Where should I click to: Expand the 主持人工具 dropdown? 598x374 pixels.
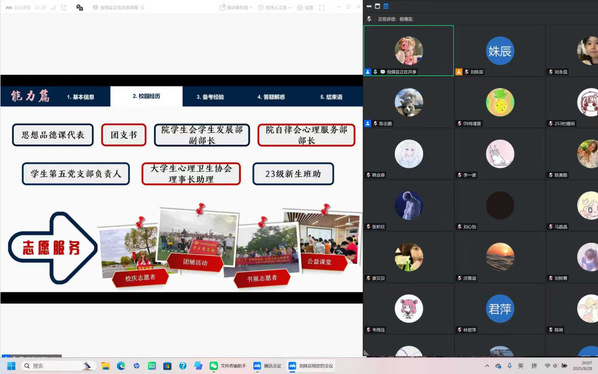tap(275, 8)
